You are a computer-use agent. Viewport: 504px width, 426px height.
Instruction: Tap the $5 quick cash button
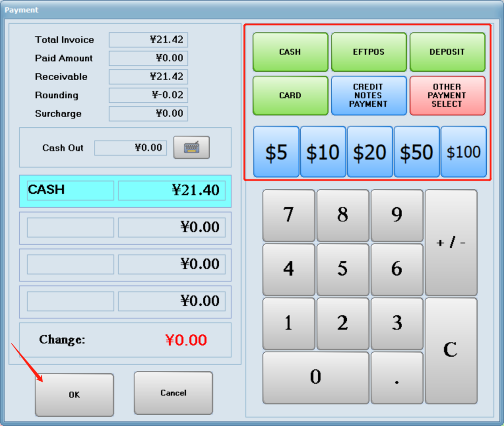click(x=276, y=152)
